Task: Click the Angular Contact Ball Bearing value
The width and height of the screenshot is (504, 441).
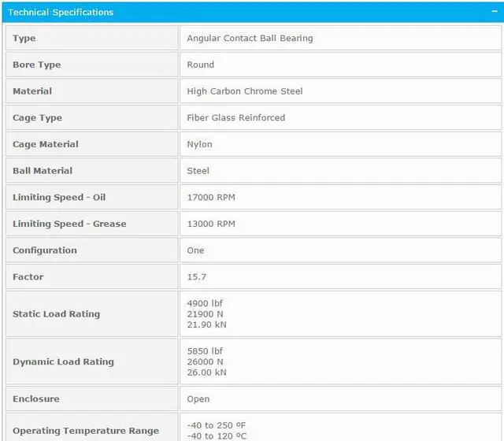Action: click(250, 39)
